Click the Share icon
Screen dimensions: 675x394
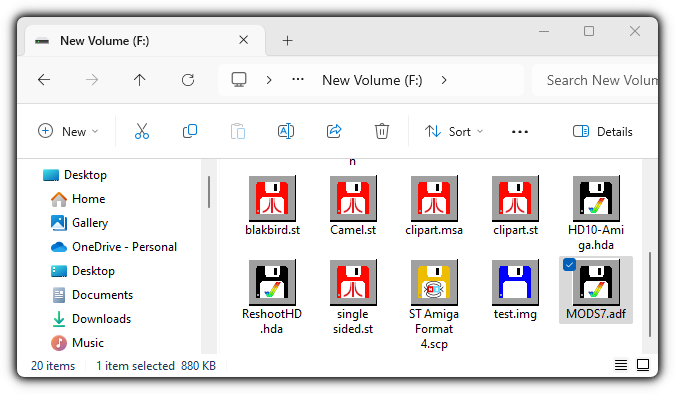click(x=334, y=131)
